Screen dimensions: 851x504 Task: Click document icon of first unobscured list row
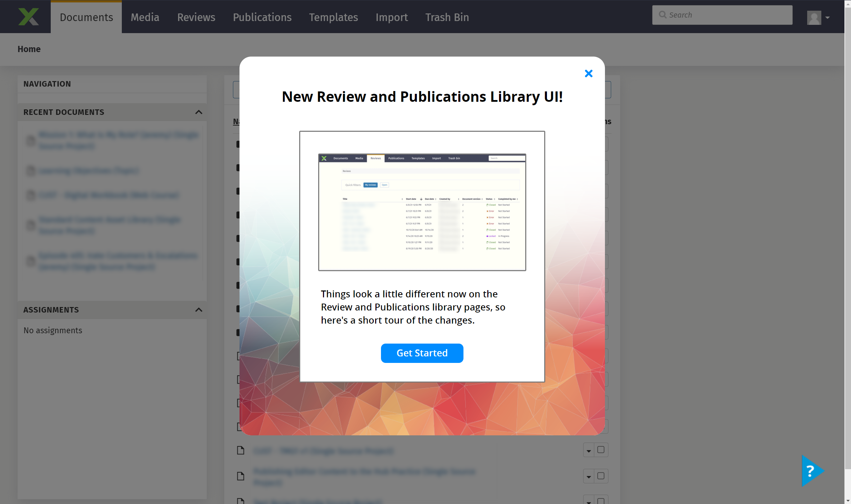[x=241, y=450]
